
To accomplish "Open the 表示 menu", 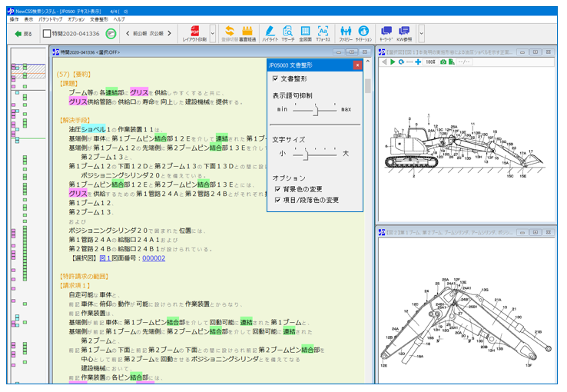I will pyautogui.click(x=28, y=19).
